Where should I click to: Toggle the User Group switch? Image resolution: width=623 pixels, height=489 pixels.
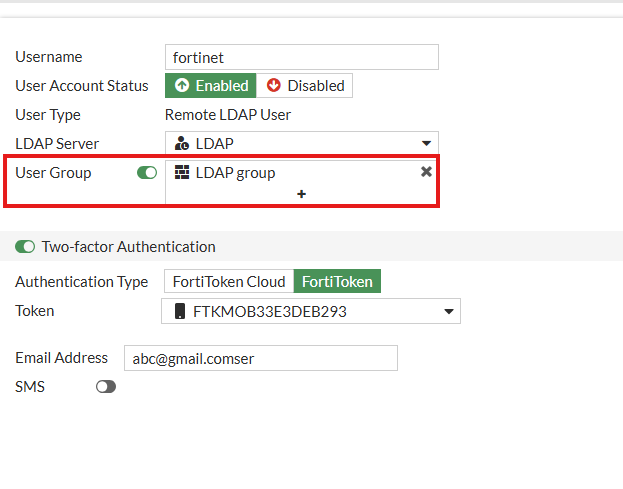point(147,173)
